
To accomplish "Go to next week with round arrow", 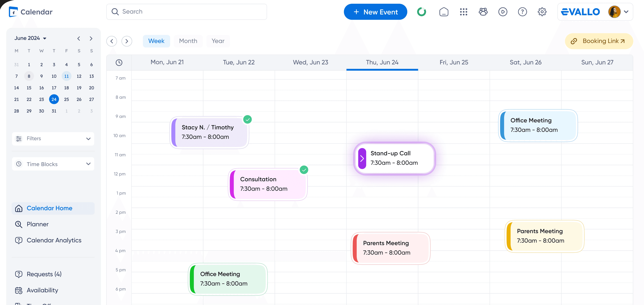I will (x=127, y=41).
